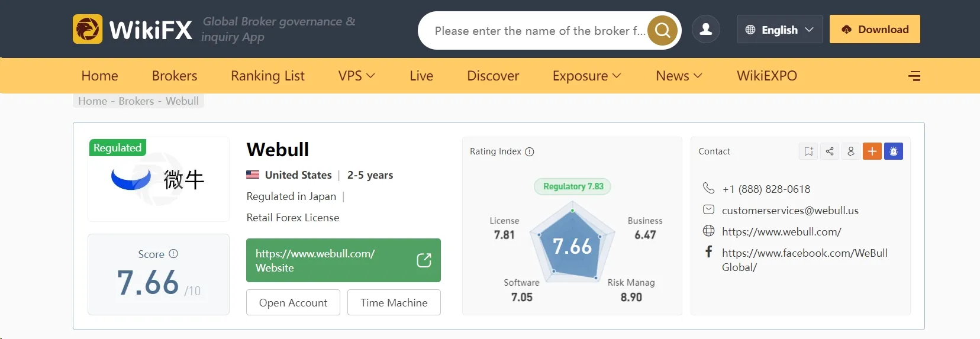
Task: Click the email envelope icon
Action: click(x=708, y=209)
